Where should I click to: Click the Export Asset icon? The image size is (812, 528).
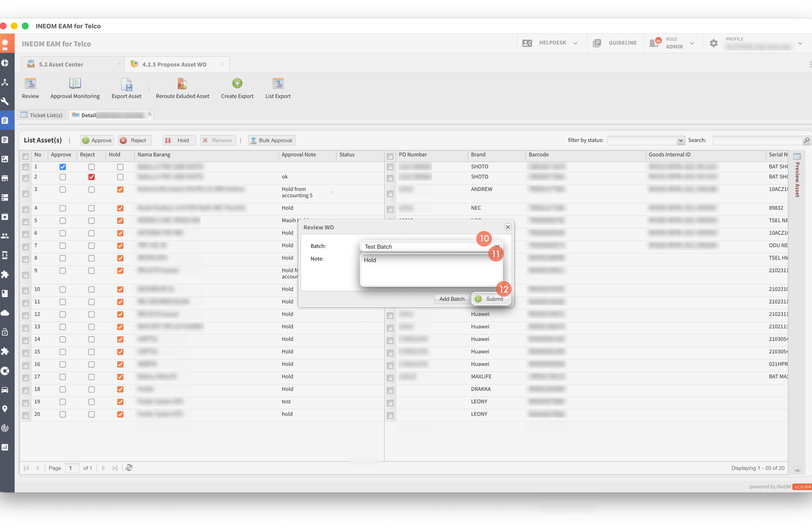coord(126,84)
